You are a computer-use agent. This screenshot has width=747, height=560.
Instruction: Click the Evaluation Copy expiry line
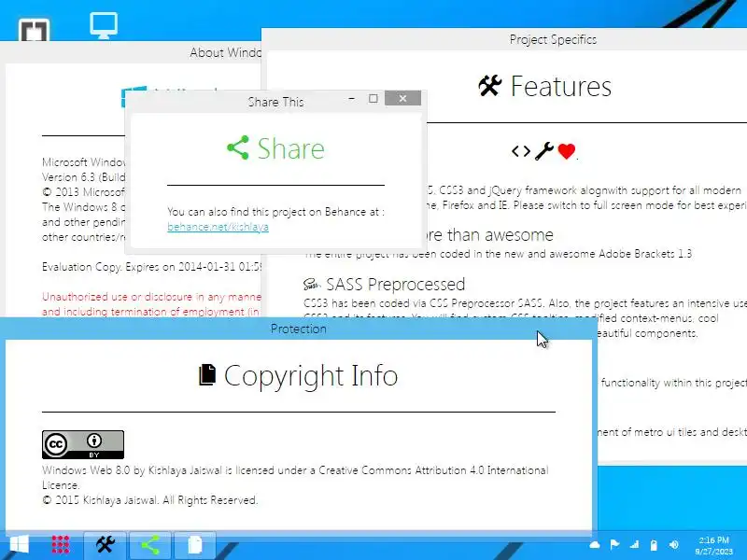click(x=151, y=267)
